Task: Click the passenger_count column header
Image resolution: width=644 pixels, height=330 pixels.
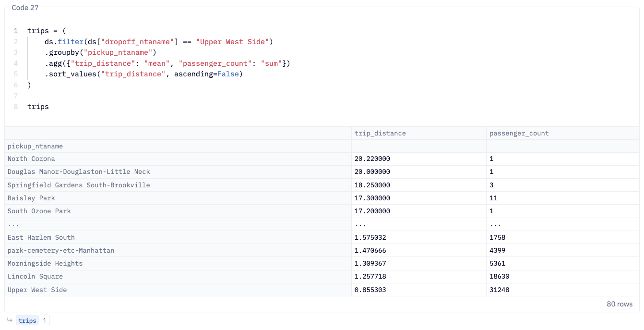Action: (519, 133)
